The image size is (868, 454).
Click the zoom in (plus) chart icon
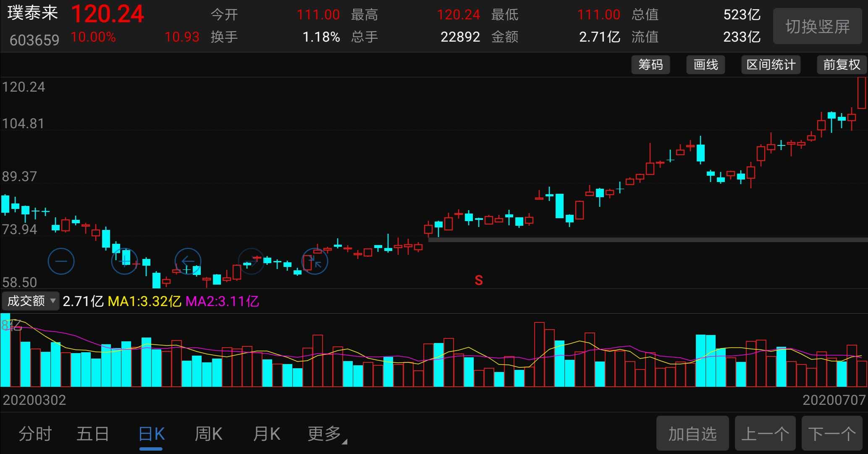pyautogui.click(x=125, y=261)
